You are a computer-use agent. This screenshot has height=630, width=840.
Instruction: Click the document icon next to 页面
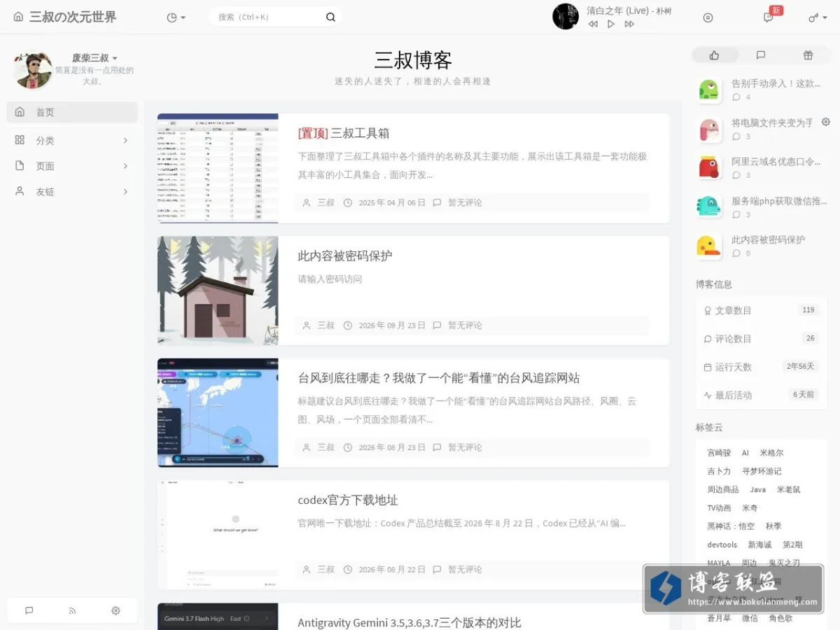click(x=20, y=166)
